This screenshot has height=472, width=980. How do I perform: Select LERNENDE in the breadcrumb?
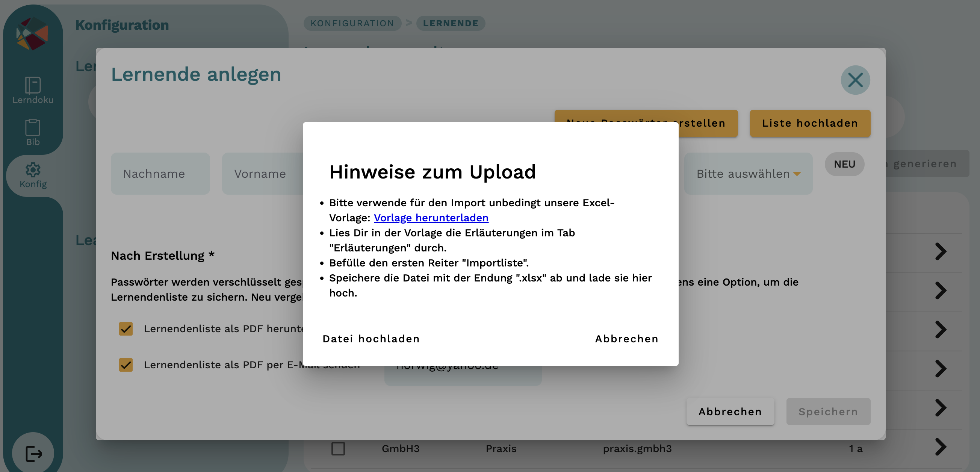click(x=451, y=23)
